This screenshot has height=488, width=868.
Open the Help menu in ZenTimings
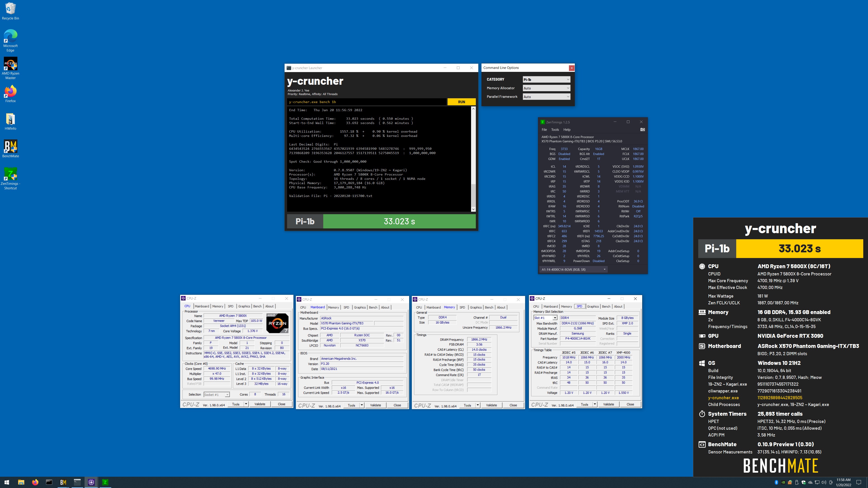[567, 130]
